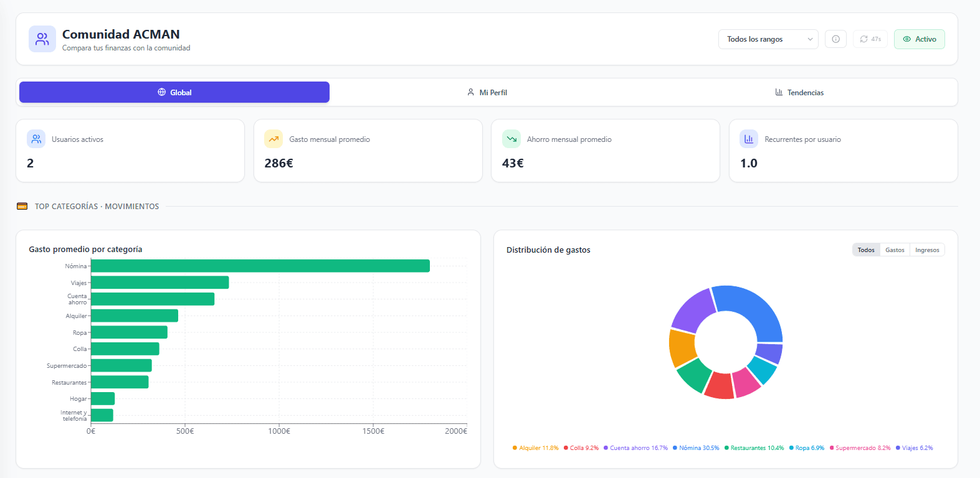Click the Compara tus finanzas subtitle

pyautogui.click(x=126, y=48)
